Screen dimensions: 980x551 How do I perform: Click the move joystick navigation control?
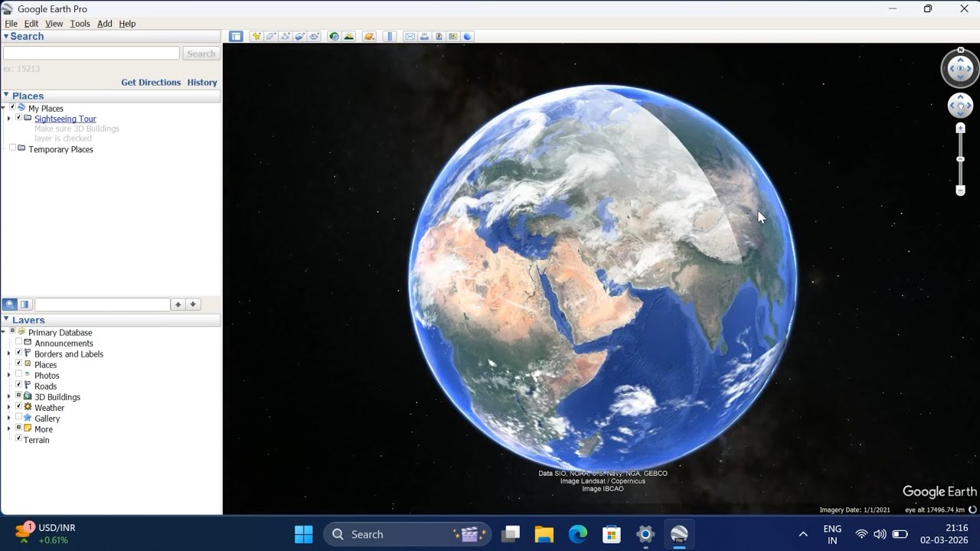(960, 106)
